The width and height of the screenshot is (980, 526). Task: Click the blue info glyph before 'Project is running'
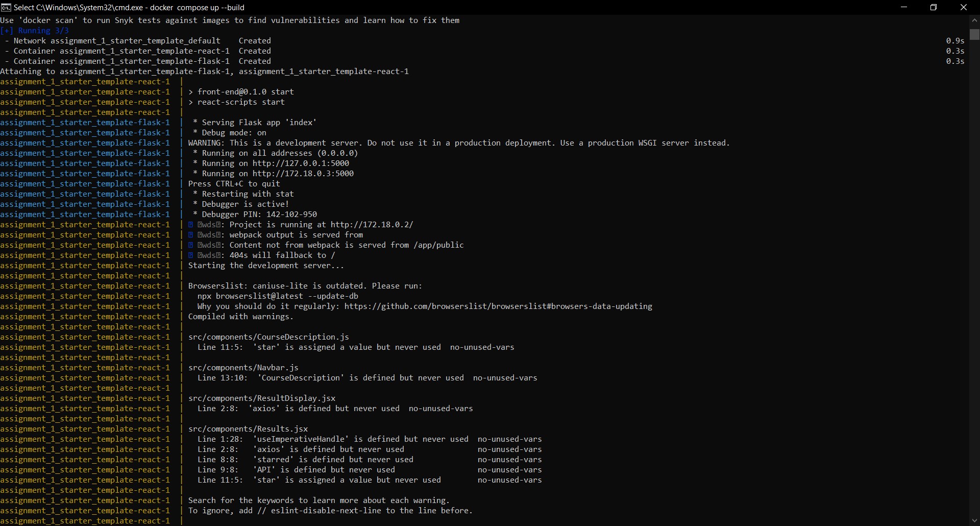[x=191, y=225]
